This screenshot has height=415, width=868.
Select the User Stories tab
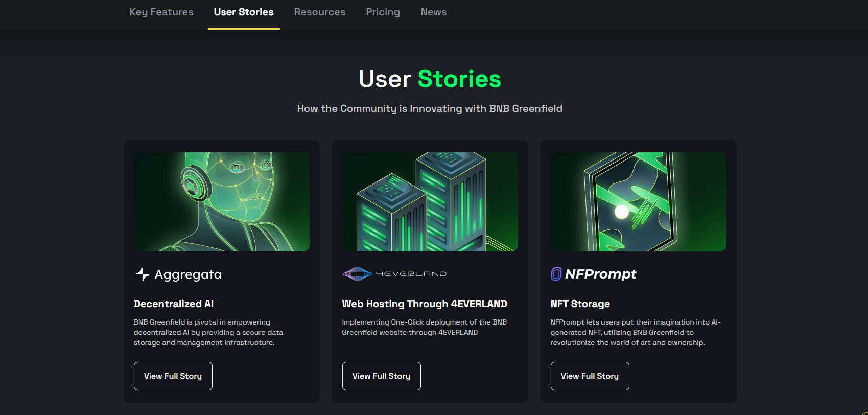coord(244,12)
